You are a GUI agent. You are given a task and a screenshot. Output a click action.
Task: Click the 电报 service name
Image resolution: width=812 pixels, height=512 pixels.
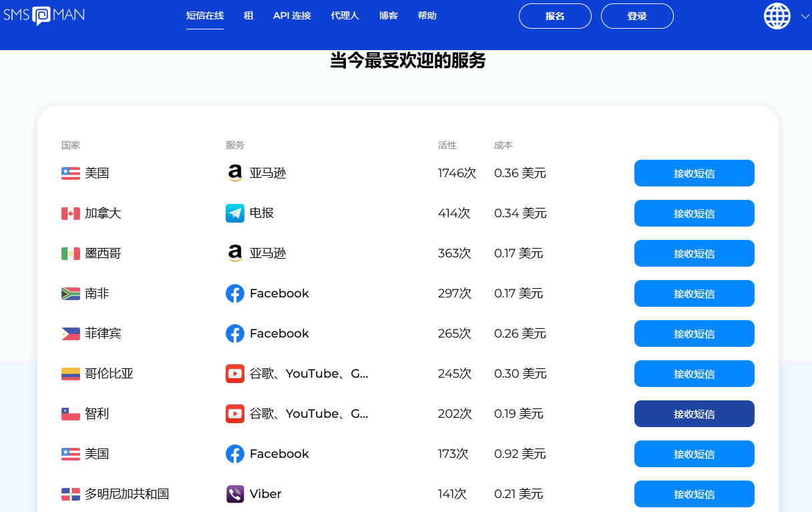click(262, 213)
